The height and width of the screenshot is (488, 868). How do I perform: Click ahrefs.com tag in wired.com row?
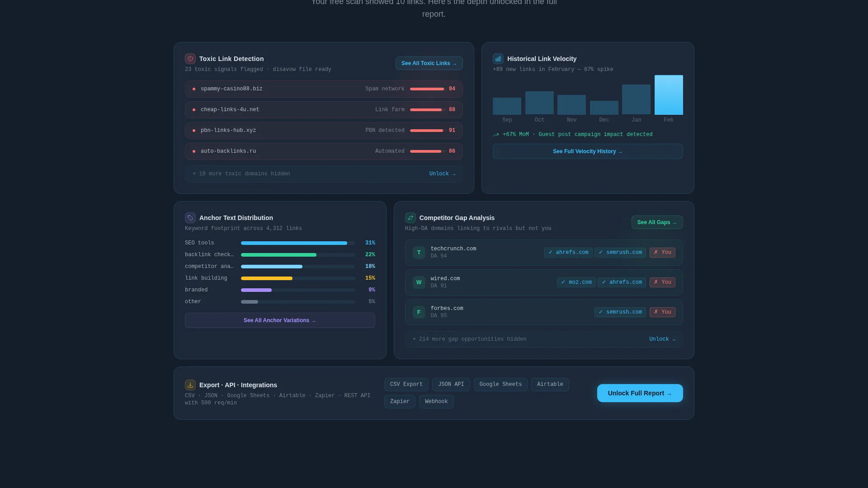622,282
